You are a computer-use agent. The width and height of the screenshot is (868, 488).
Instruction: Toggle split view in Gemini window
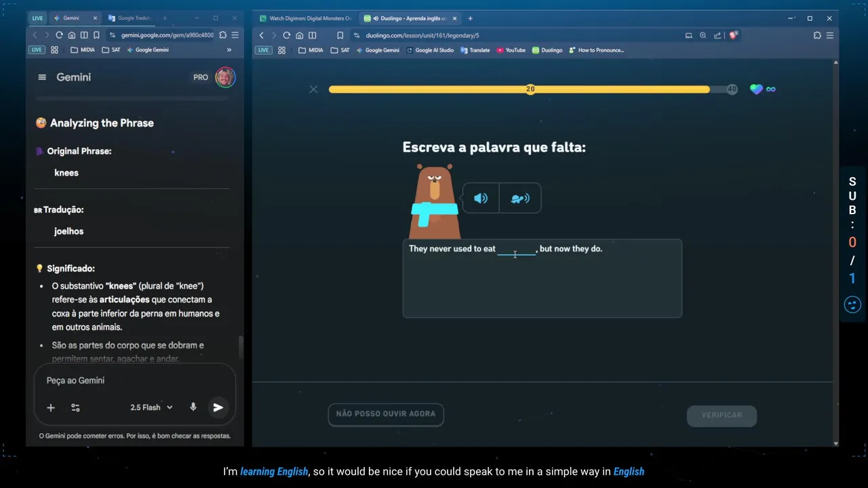pyautogui.click(x=84, y=35)
